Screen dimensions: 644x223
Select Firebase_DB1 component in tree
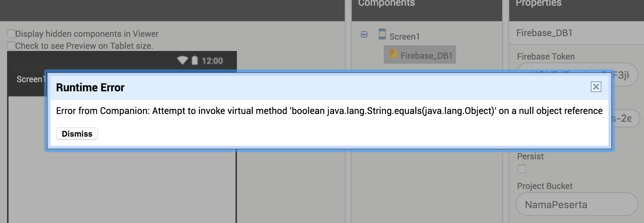point(420,55)
